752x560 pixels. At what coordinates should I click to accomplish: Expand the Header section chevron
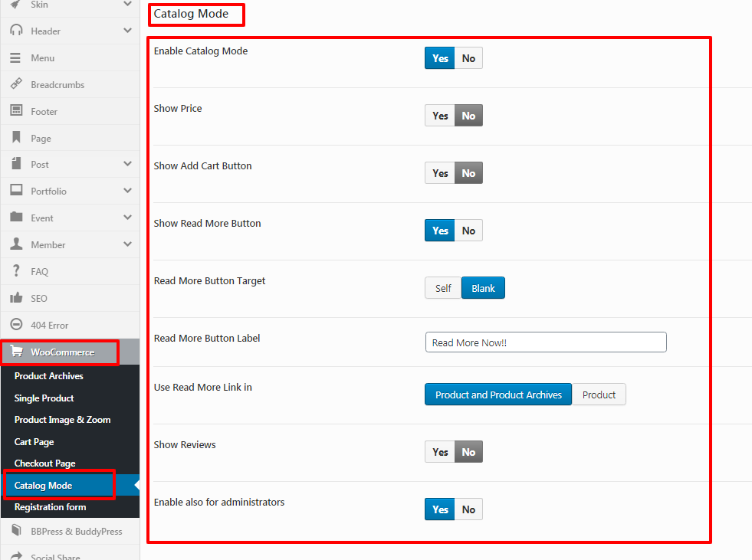coord(127,30)
